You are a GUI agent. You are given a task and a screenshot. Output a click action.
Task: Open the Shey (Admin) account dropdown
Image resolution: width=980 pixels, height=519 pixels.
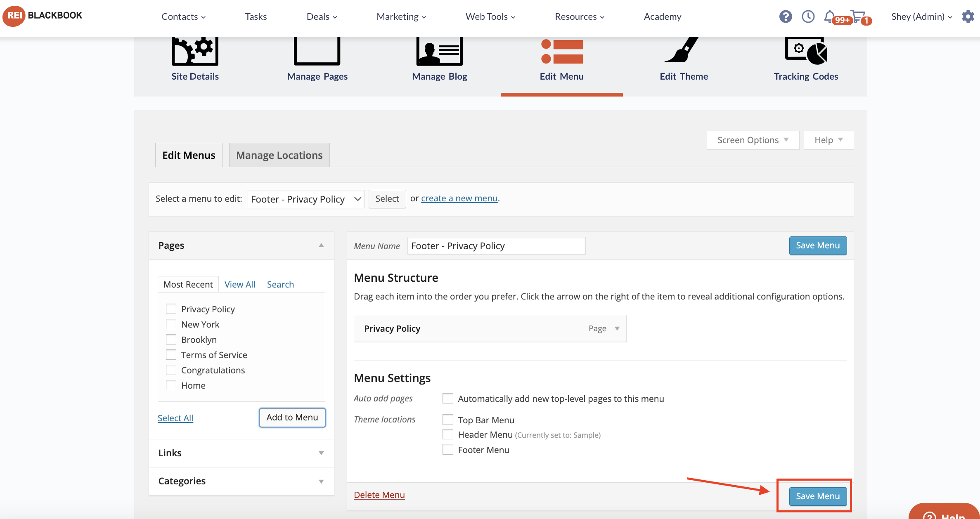tap(921, 17)
